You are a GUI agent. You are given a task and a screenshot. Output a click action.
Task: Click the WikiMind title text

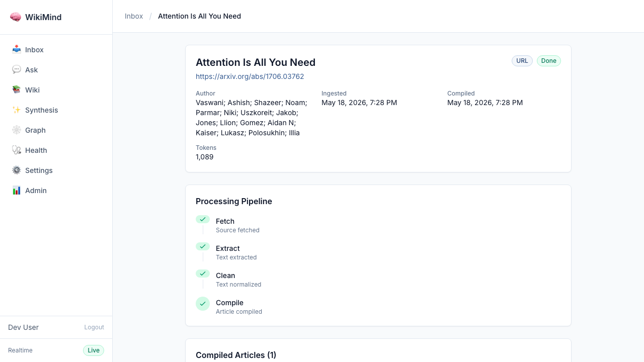[43, 17]
